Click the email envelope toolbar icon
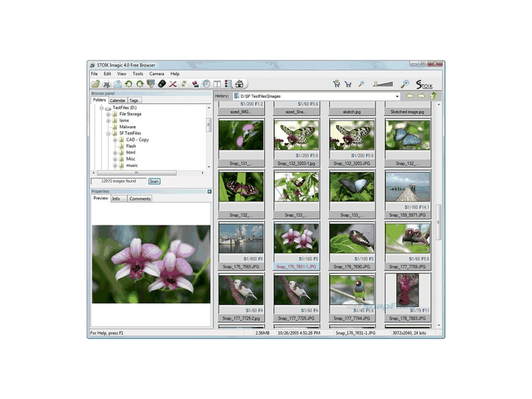This screenshot has width=532, height=399. pyautogui.click(x=118, y=84)
